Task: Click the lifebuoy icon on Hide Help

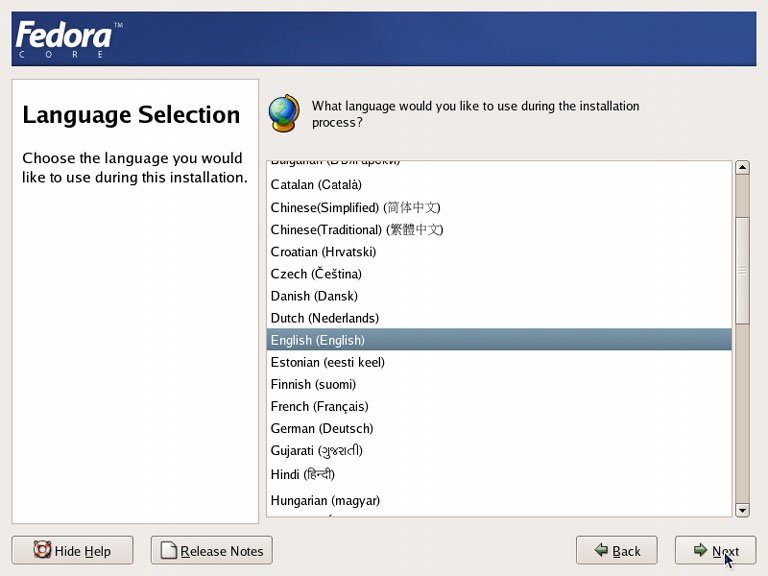Action: pyautogui.click(x=42, y=550)
